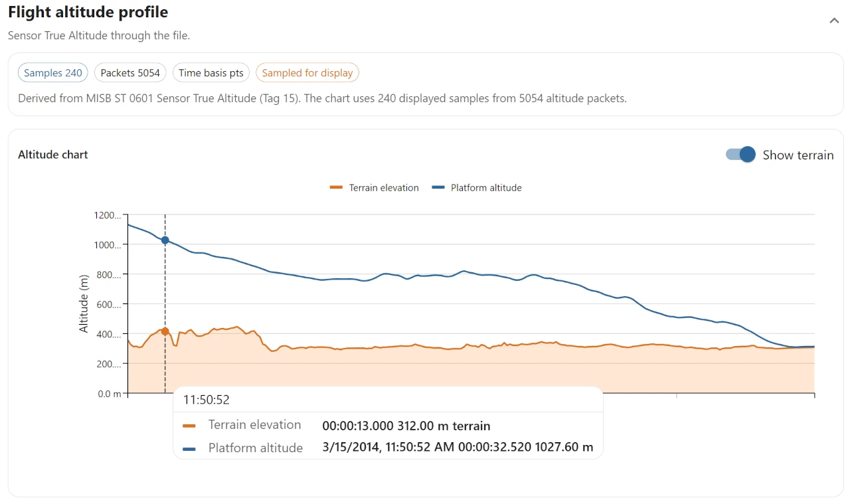Click the blue dot marker on the altitude line

coord(165,241)
